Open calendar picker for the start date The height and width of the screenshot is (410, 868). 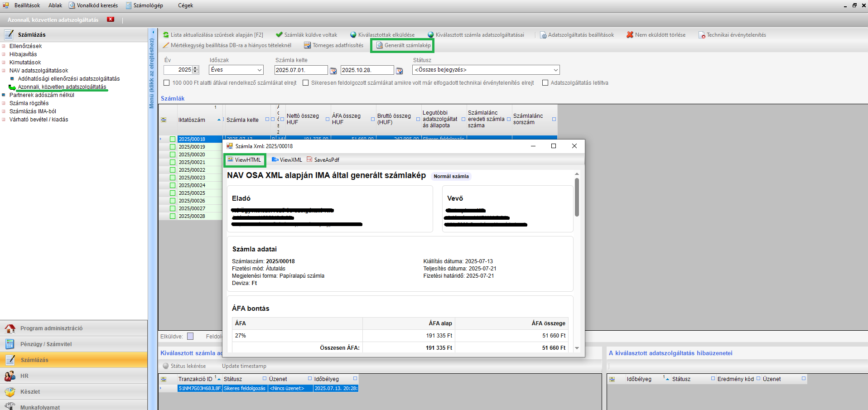[333, 70]
